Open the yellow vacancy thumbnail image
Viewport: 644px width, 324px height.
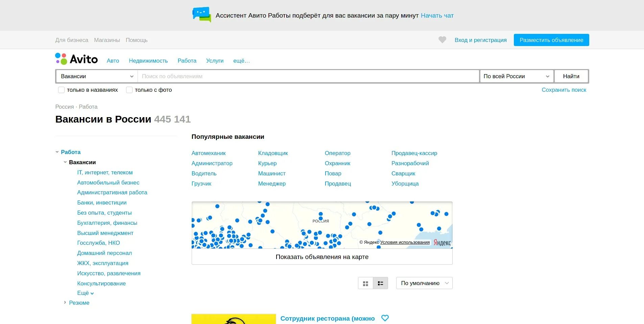[234, 319]
